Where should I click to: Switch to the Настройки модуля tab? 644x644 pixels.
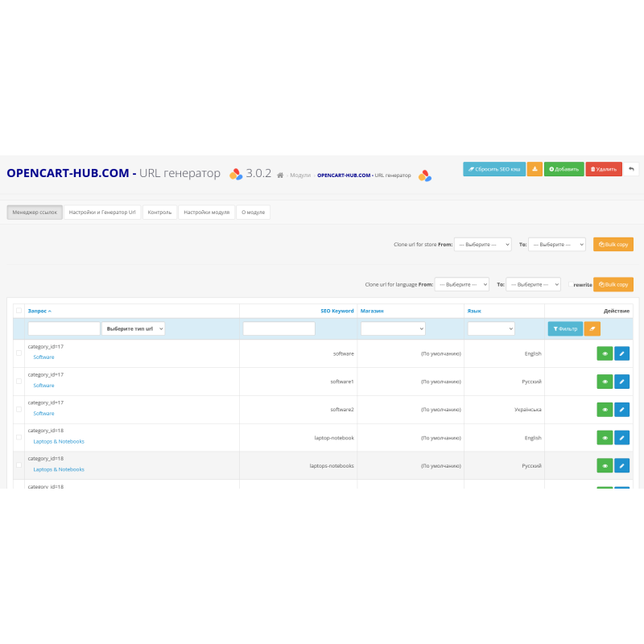pos(205,212)
